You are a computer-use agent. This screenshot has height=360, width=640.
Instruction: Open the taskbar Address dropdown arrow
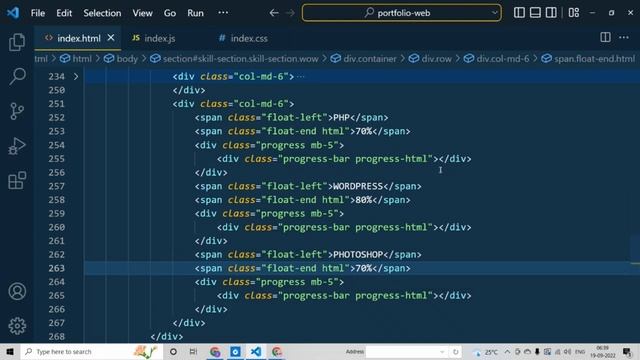[x=442, y=352]
